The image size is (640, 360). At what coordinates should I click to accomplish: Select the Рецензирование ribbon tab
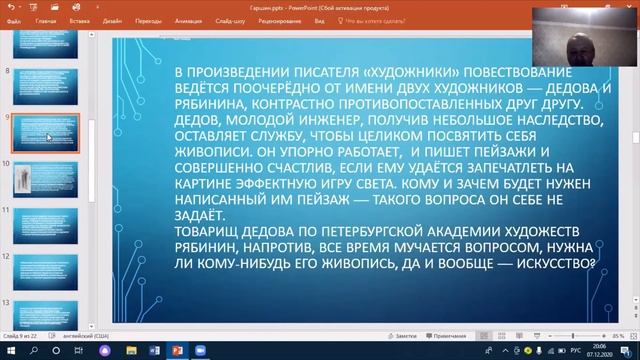point(280,21)
